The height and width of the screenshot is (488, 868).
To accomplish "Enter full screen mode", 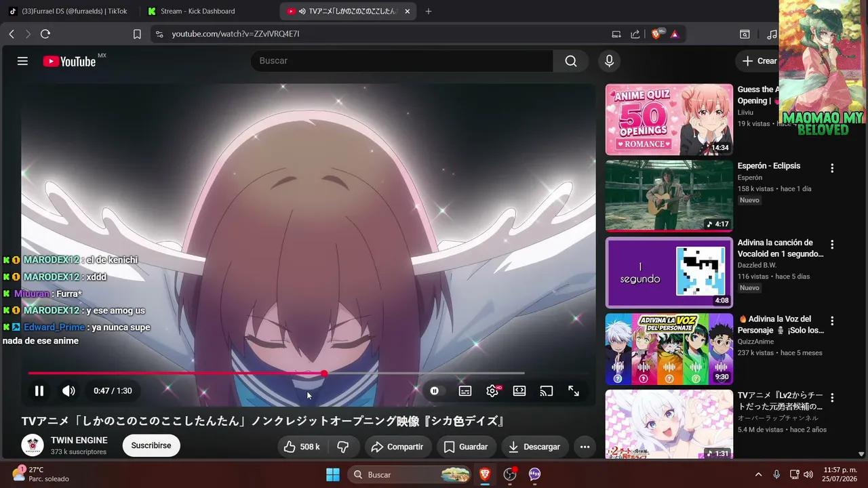I will tap(574, 390).
